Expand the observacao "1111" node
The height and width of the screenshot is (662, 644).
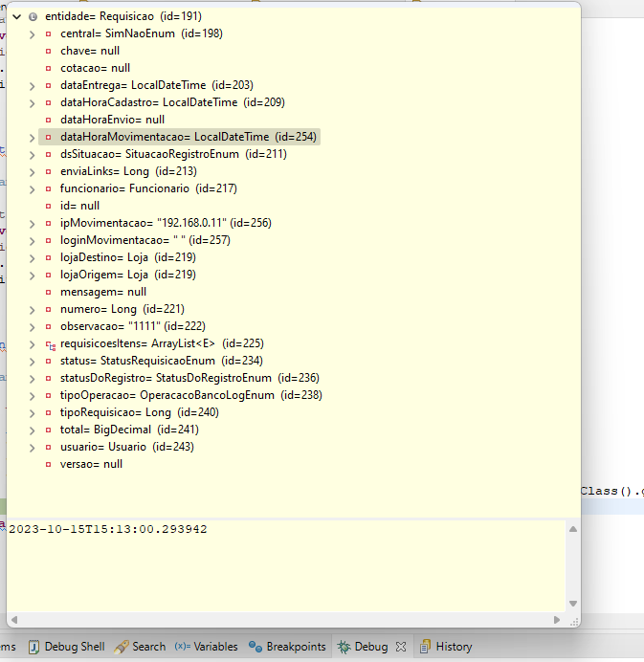click(x=33, y=327)
